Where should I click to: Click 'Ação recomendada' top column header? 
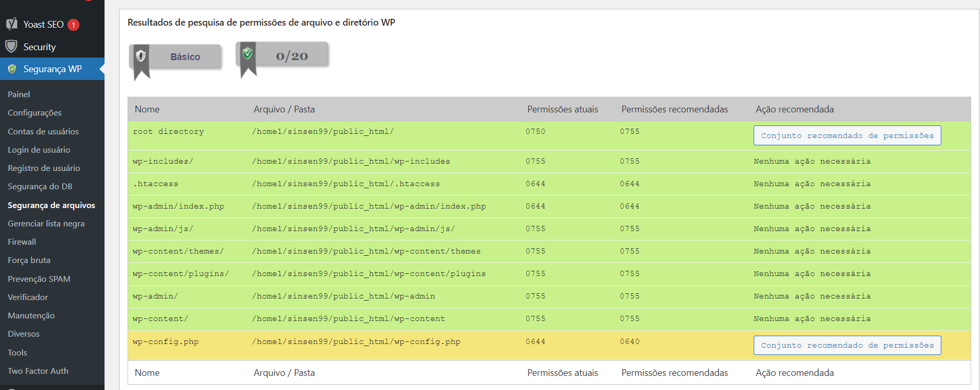795,109
